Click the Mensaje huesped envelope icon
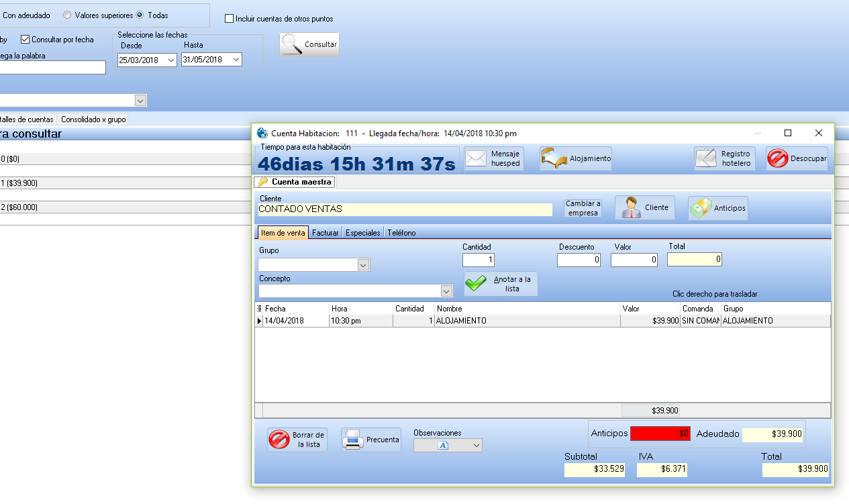The image size is (849, 504). [x=476, y=159]
